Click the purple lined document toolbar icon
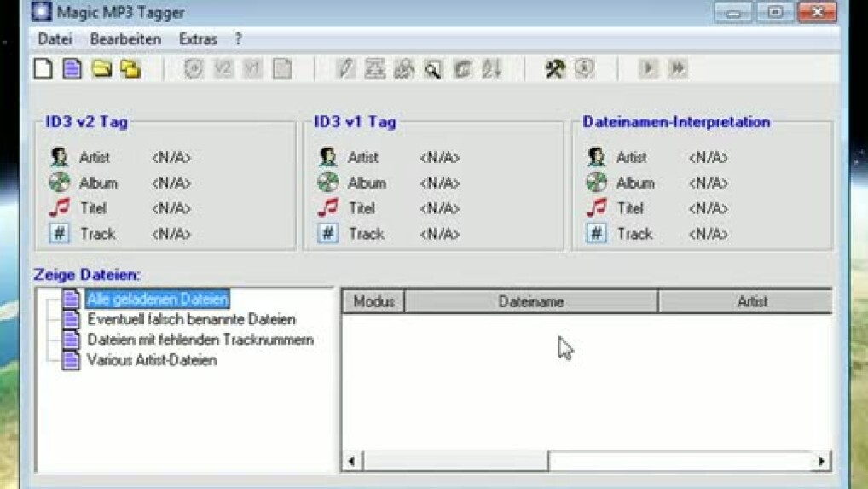This screenshot has height=489, width=868. point(72,69)
